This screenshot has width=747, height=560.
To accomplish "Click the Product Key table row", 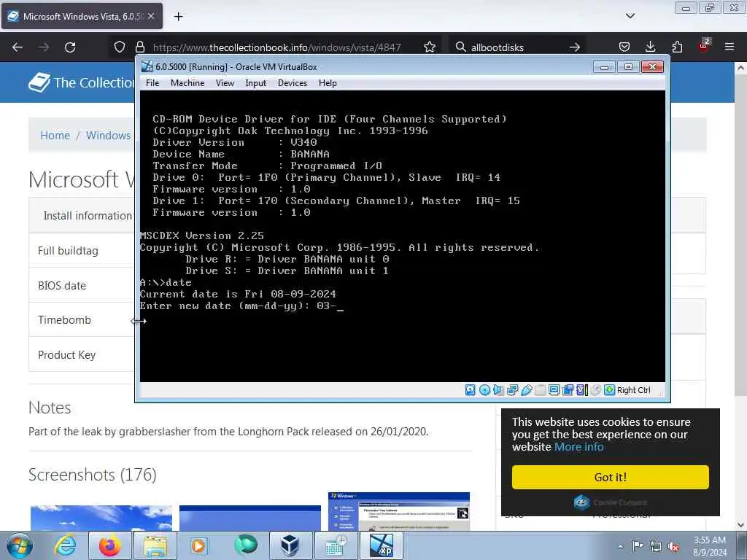I will 82,355.
